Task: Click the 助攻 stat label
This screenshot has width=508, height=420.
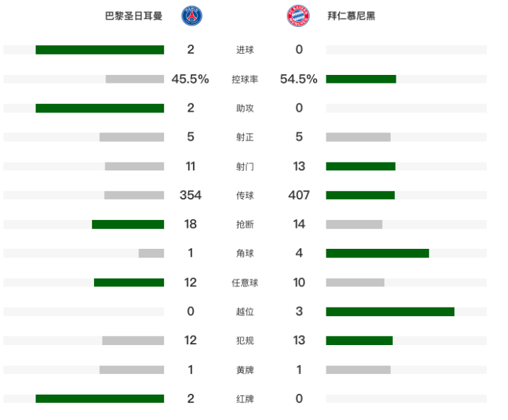Action: pyautogui.click(x=245, y=108)
